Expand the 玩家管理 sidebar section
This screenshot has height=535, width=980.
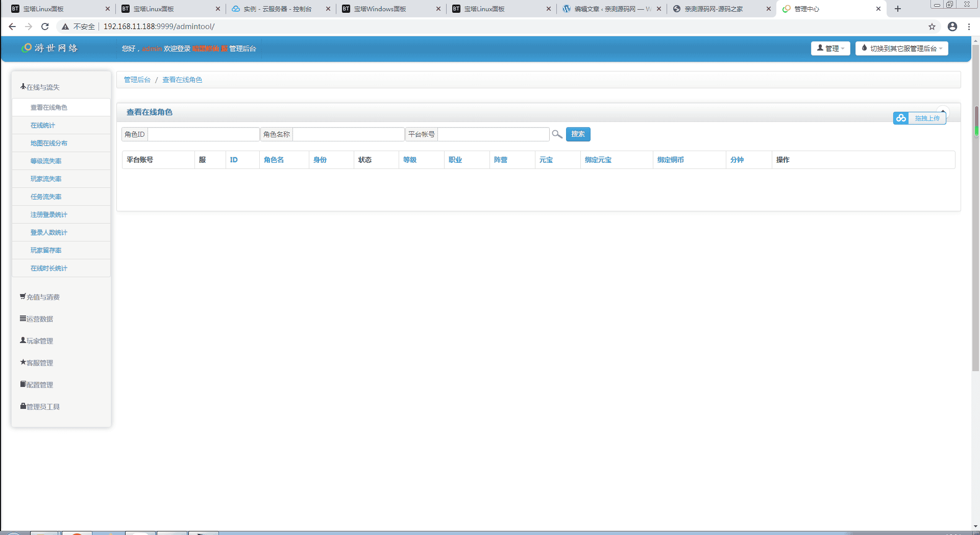click(x=37, y=341)
